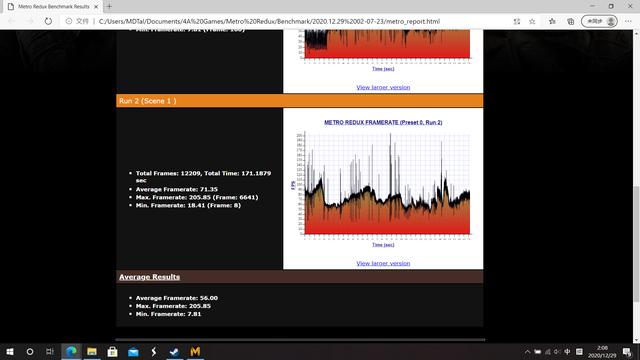Open the battery status tray icon
640x360 pixels.
coord(538,351)
